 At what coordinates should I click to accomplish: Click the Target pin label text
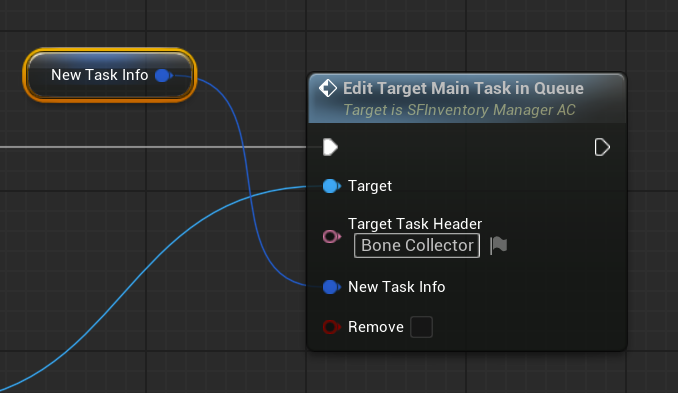[x=370, y=186]
